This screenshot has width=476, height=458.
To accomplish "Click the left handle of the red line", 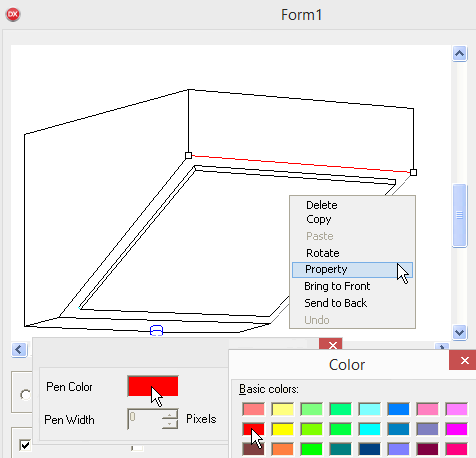I will (188, 155).
